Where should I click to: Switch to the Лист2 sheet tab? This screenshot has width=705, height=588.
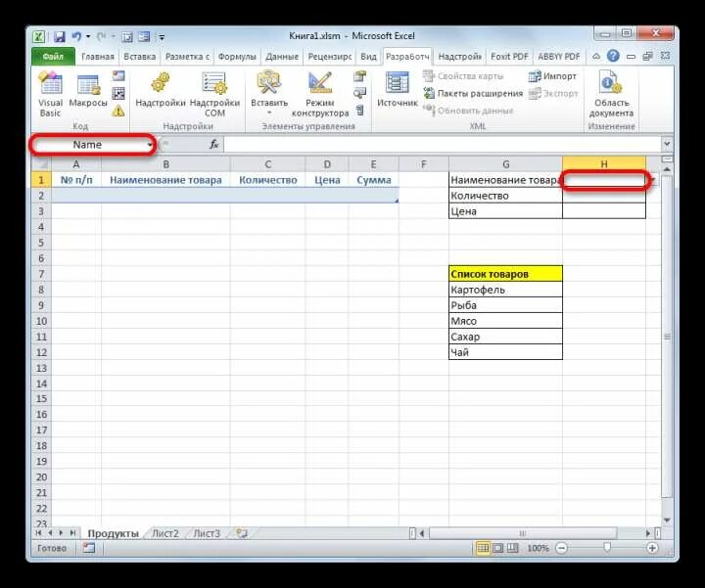165,533
